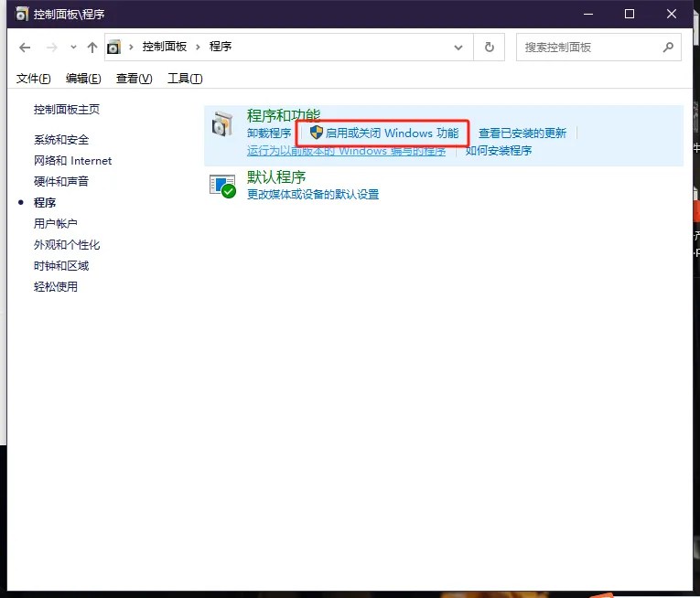This screenshot has width=700, height=598.
Task: Open the 程序和功能 heading
Action: 284,115
